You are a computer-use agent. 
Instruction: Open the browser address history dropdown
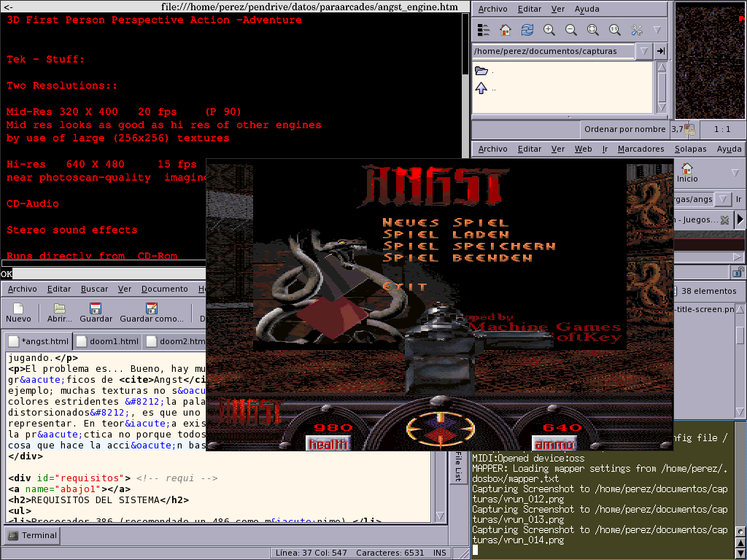pyautogui.click(x=723, y=198)
